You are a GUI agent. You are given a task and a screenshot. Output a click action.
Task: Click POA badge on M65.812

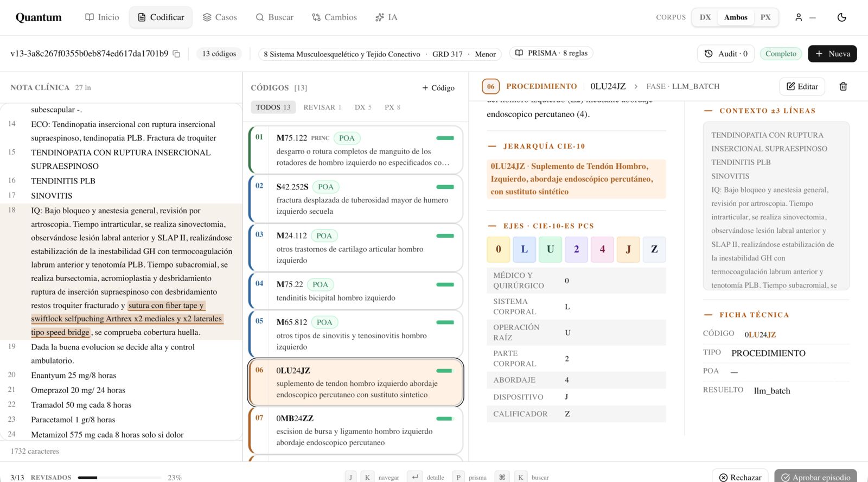(324, 322)
